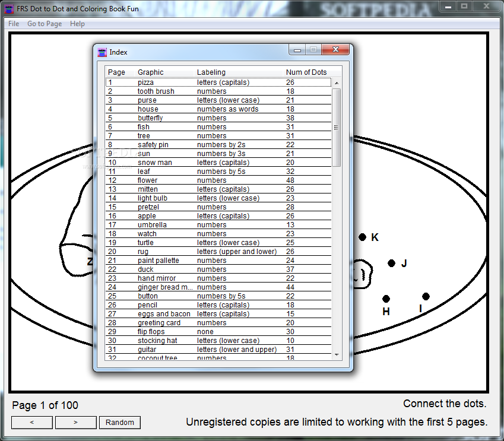Open the File menu
Viewport: 504px width, 441px height.
click(14, 24)
